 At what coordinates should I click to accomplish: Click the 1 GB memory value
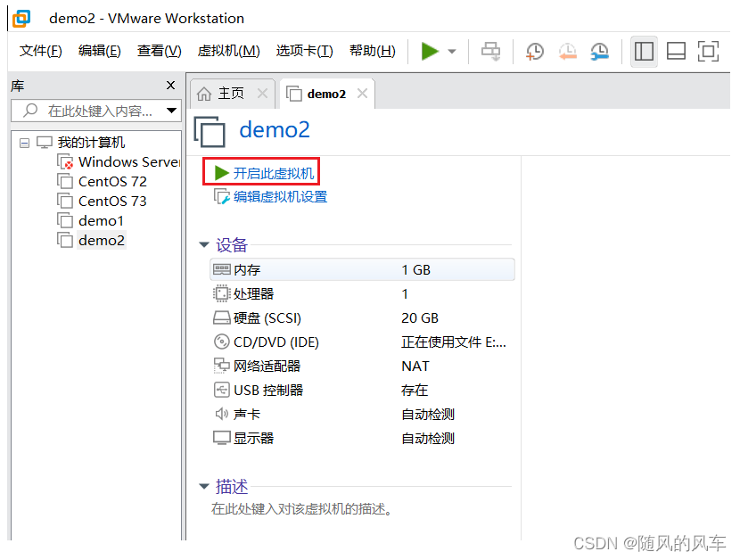(x=415, y=269)
